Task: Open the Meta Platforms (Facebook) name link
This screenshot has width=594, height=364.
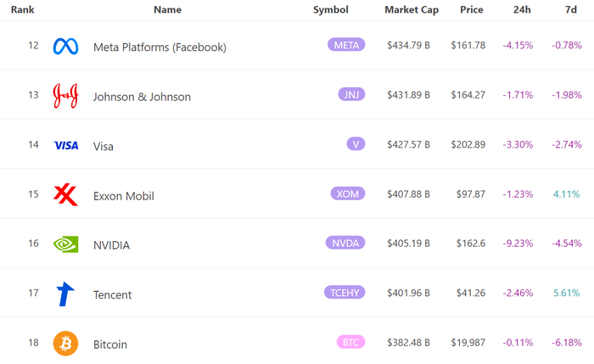Action: pyautogui.click(x=160, y=47)
